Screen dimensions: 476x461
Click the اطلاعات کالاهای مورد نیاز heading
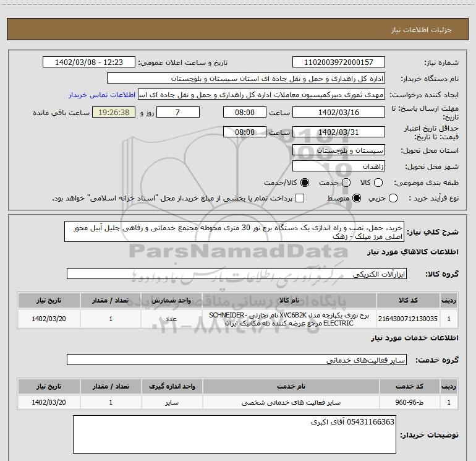point(413,252)
